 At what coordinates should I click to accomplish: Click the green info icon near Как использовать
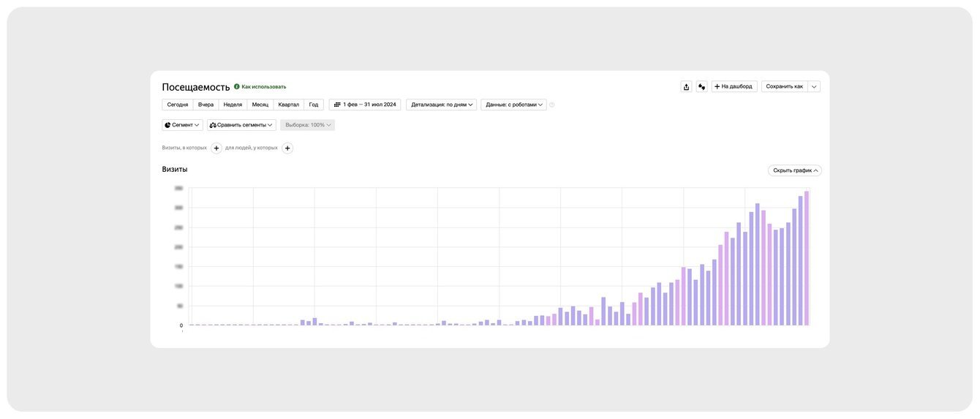pyautogui.click(x=236, y=86)
